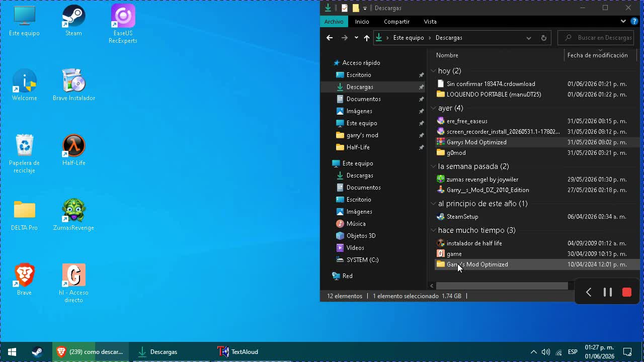Image resolution: width=644 pixels, height=362 pixels.
Task: Select zumas revenge! by joywiler file
Action: (x=482, y=179)
